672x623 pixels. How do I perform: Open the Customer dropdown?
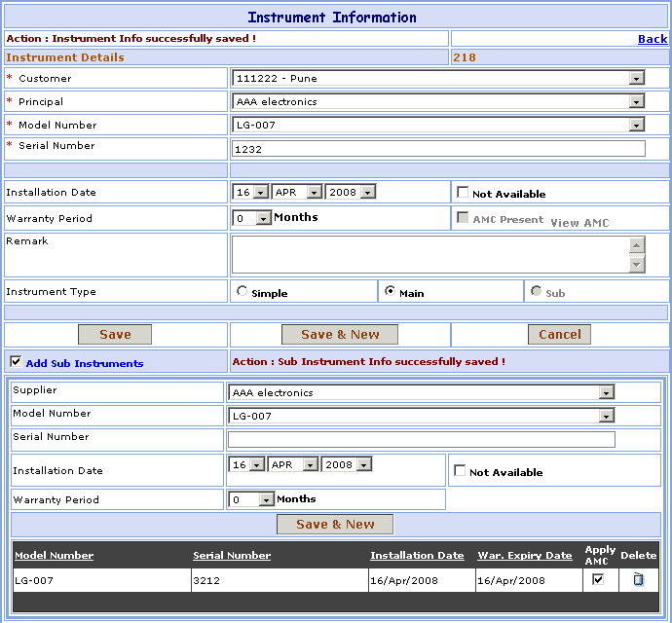coord(636,78)
